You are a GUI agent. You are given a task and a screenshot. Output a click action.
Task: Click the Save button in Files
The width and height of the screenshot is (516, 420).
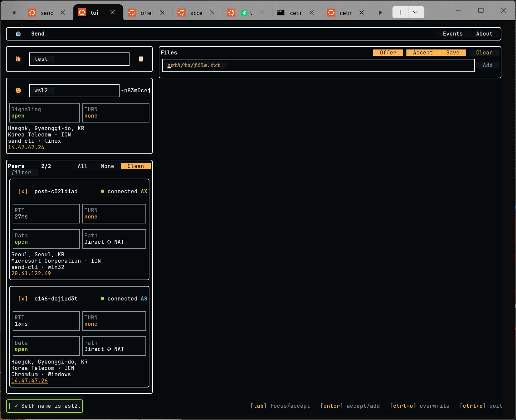tap(453, 53)
